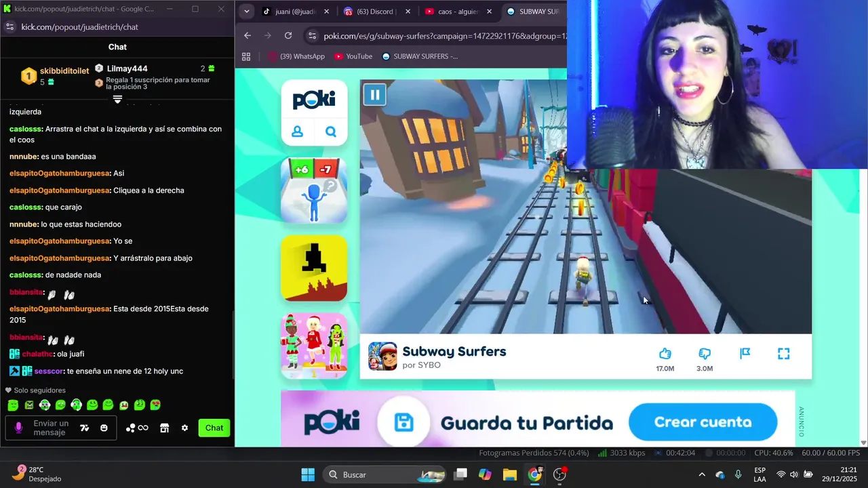Send message with green Chat button
Screen dimensions: 868x488
(214, 428)
